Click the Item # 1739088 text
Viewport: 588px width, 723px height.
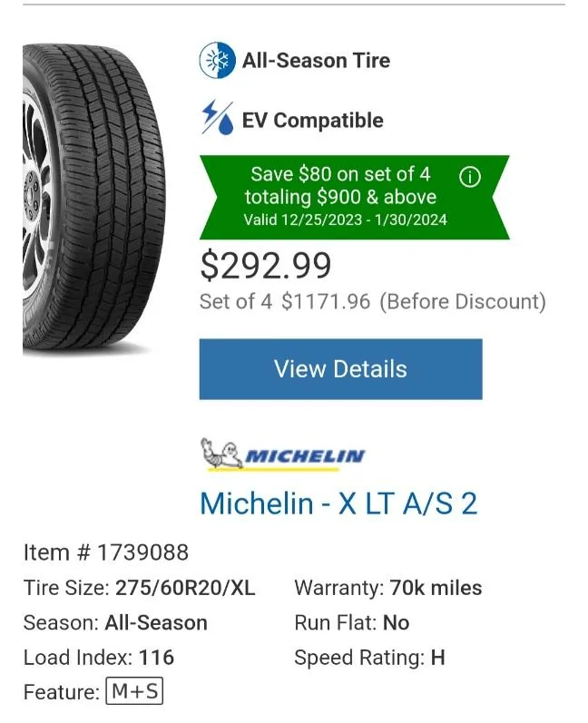click(x=106, y=552)
